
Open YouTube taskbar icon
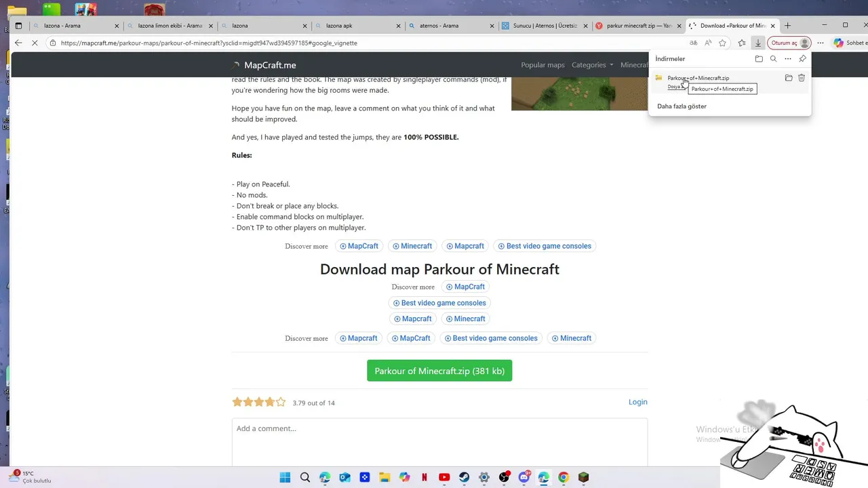(444, 477)
